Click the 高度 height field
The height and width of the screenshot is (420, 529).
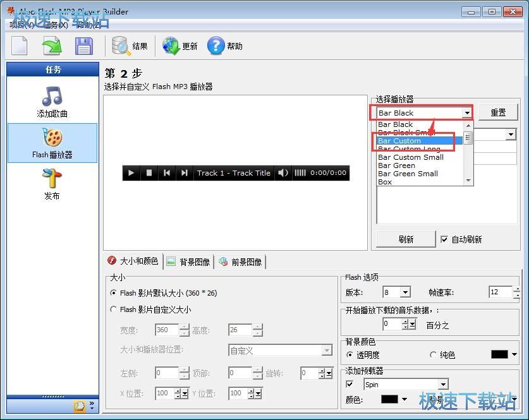240,330
